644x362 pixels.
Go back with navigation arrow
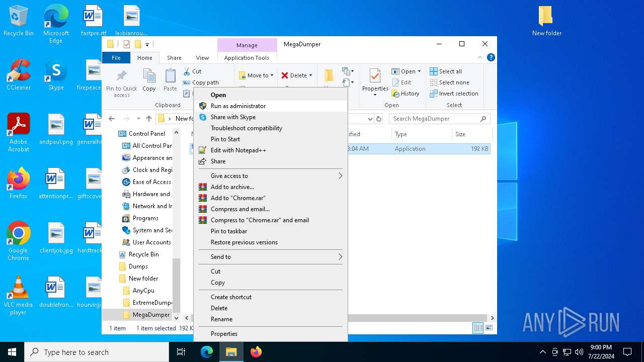click(112, 119)
